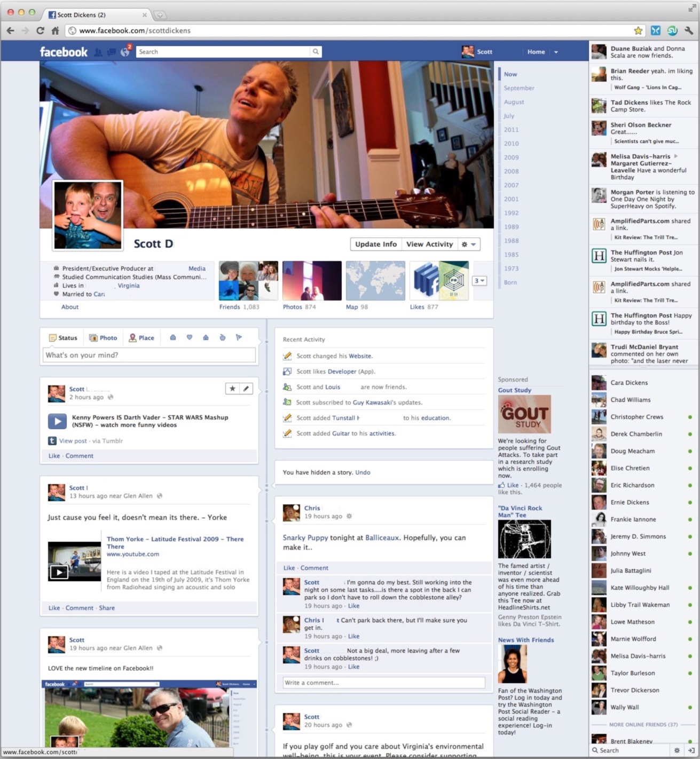Open the Gout Study ad image

coord(524,414)
